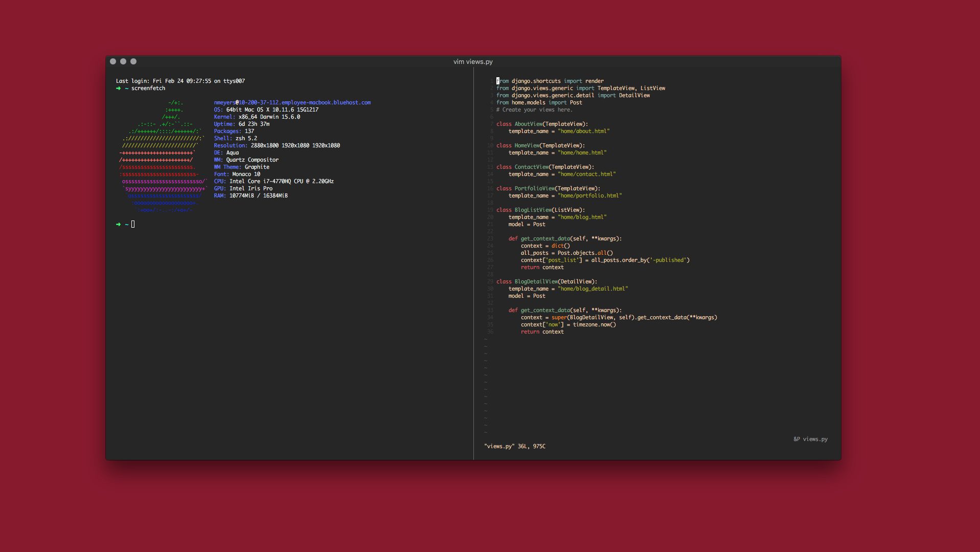Click the vim cursor on line 1
The width and height of the screenshot is (980, 552).
pos(497,81)
